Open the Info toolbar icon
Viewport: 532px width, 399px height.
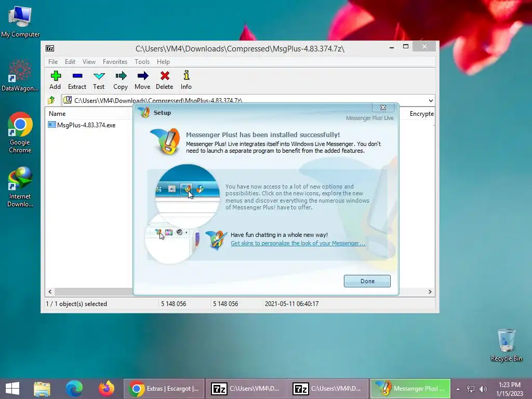[187, 75]
